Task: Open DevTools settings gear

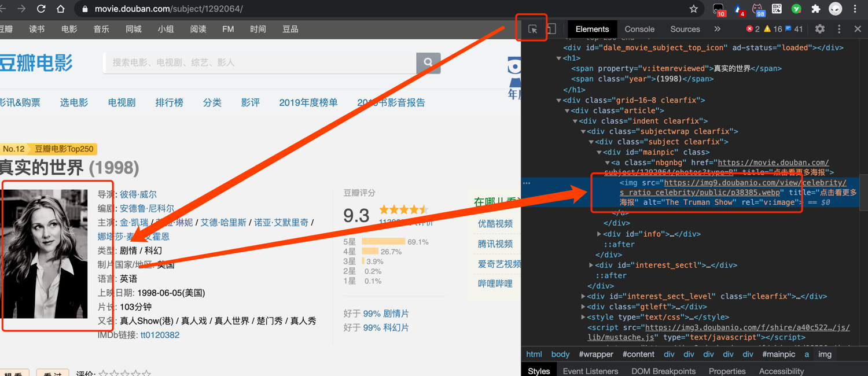Action: coord(820,29)
